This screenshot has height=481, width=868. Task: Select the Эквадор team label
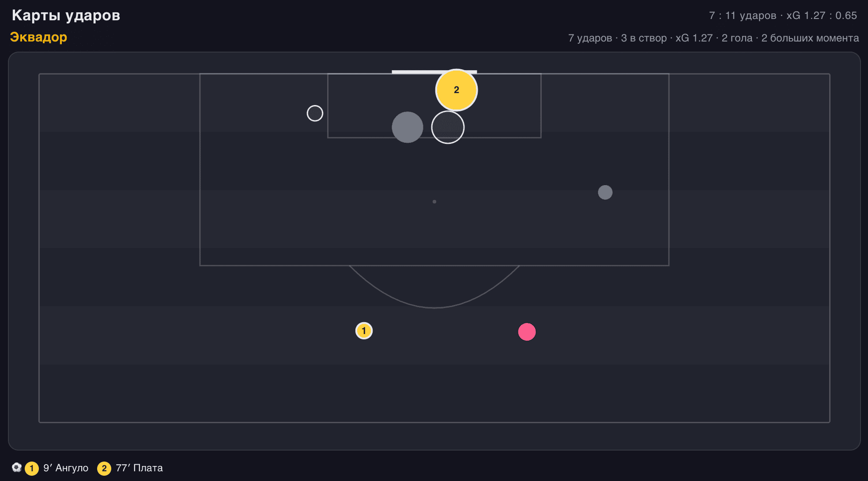pos(38,37)
